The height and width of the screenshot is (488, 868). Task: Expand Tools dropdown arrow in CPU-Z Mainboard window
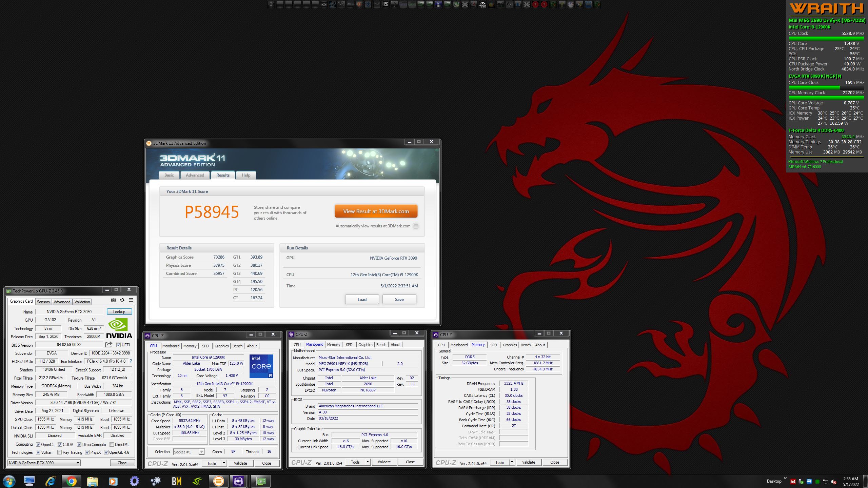point(368,462)
